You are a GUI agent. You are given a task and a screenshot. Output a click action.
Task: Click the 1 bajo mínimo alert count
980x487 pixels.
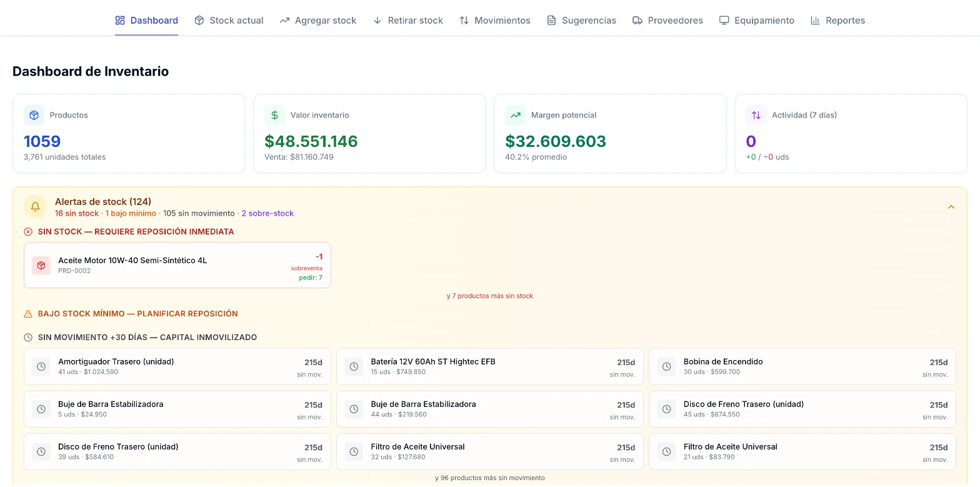(x=131, y=213)
